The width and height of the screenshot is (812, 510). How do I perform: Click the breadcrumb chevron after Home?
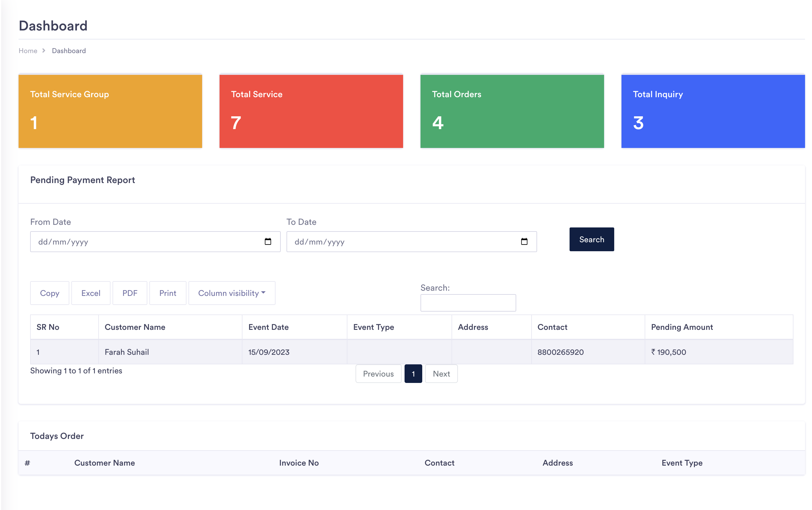pos(44,50)
